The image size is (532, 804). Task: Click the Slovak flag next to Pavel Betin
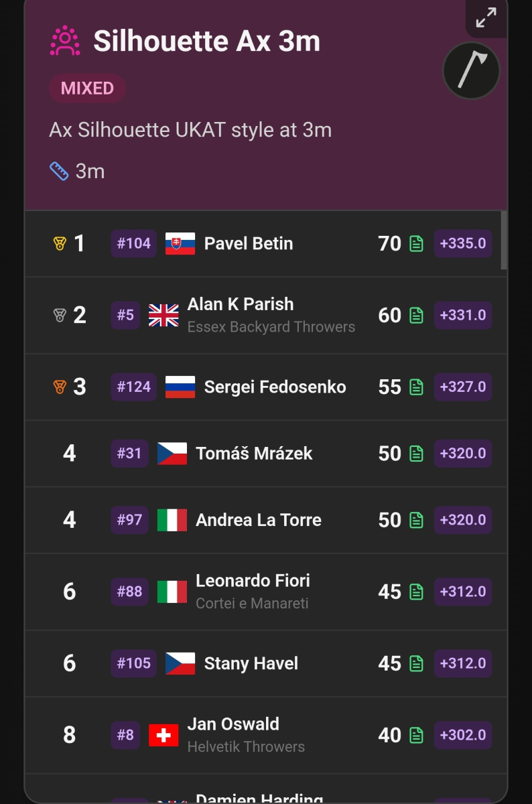180,244
